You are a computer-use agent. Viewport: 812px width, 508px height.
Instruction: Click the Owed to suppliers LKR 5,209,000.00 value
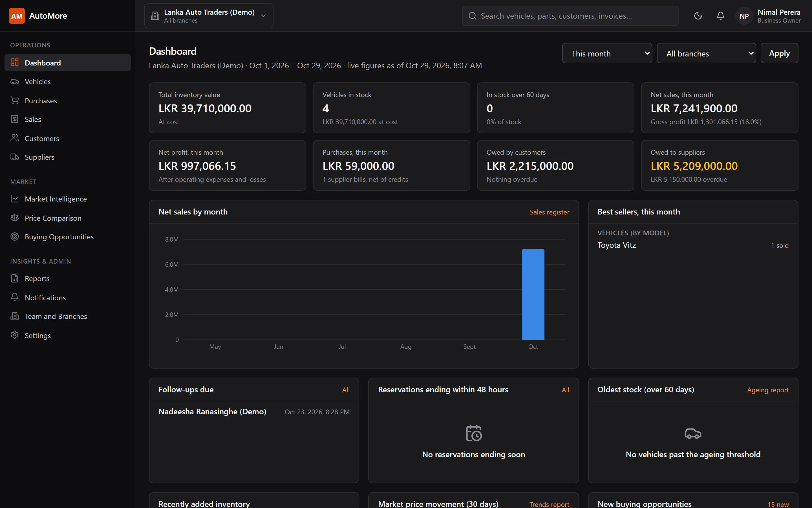[x=694, y=166]
